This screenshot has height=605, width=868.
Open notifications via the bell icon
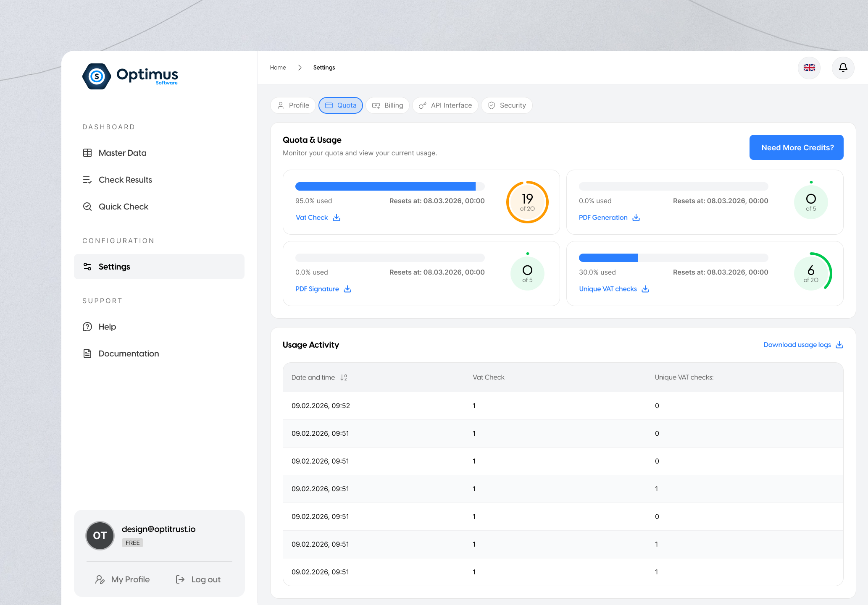click(x=843, y=68)
